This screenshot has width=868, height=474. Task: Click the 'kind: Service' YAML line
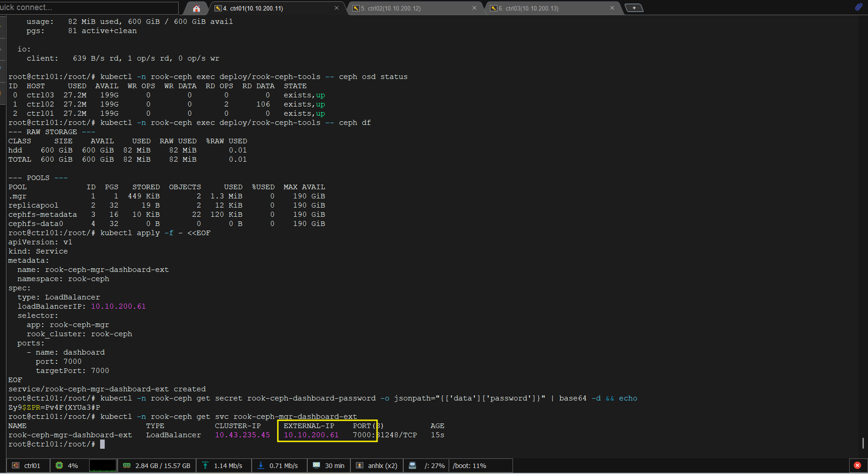click(38, 251)
